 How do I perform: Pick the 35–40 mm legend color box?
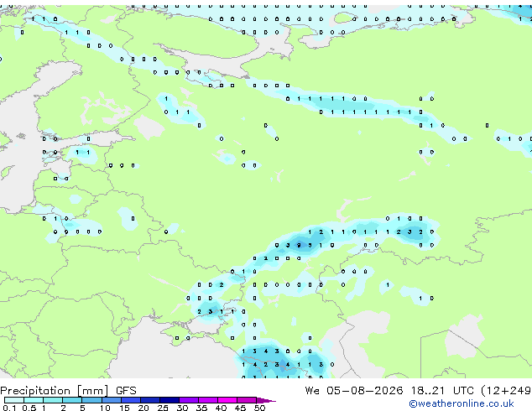(x=208, y=400)
